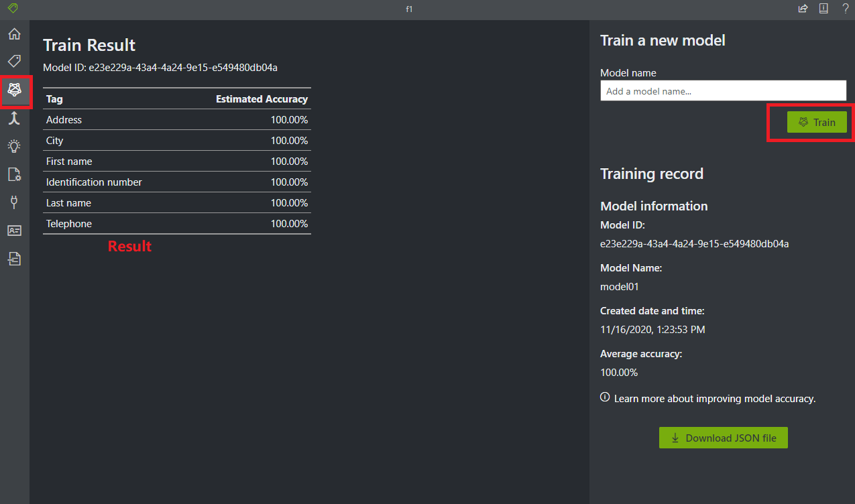
Task: Click the Estimated Accuracy column header
Action: pos(262,99)
